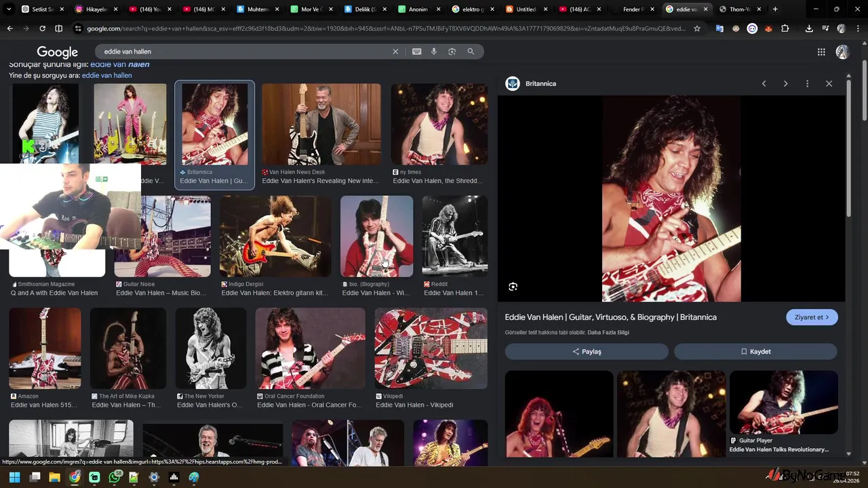Open the Van Halen News Desk image result
This screenshot has width=868, height=488.
(x=321, y=125)
